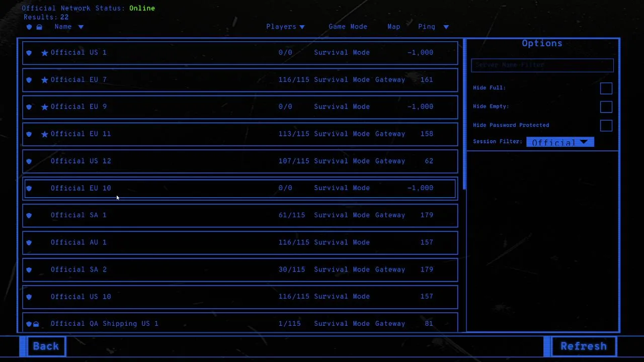Click the Back button
Screen dimensions: 644x362
(46, 346)
